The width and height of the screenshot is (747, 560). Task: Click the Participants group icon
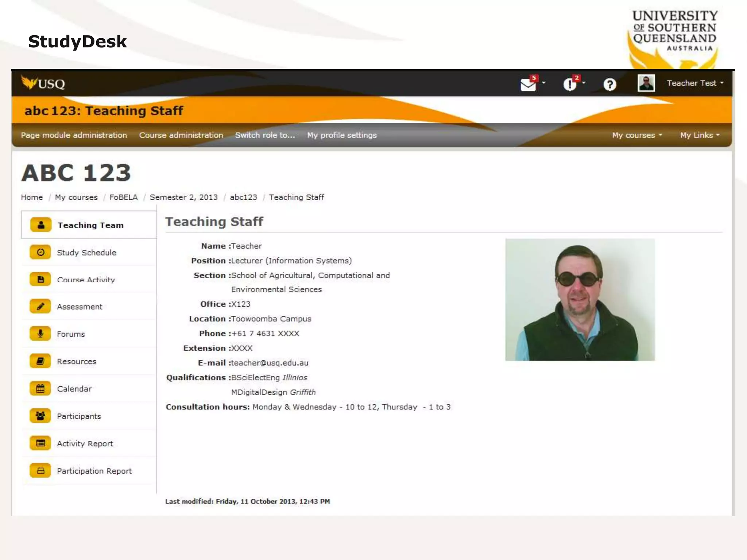click(x=40, y=416)
